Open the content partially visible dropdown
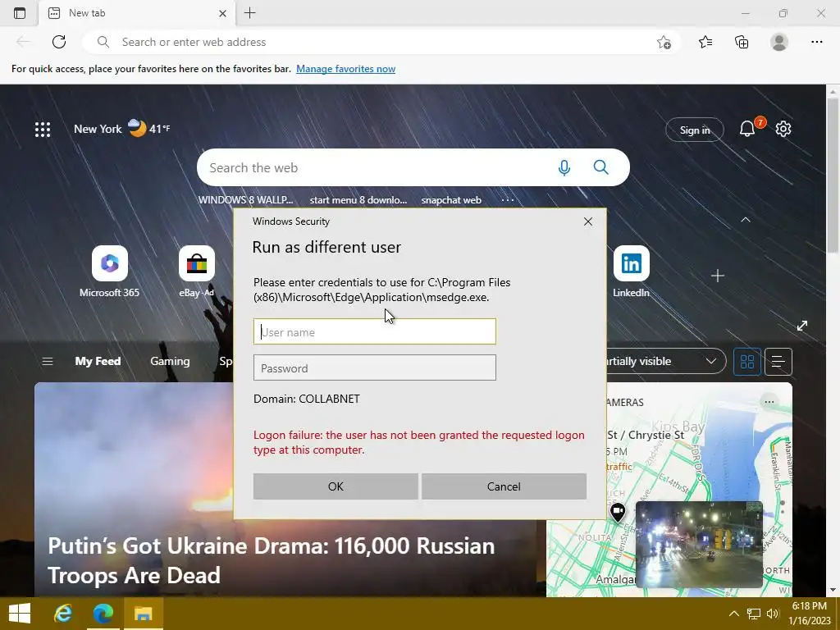Viewport: 840px width, 630px height. [666, 361]
